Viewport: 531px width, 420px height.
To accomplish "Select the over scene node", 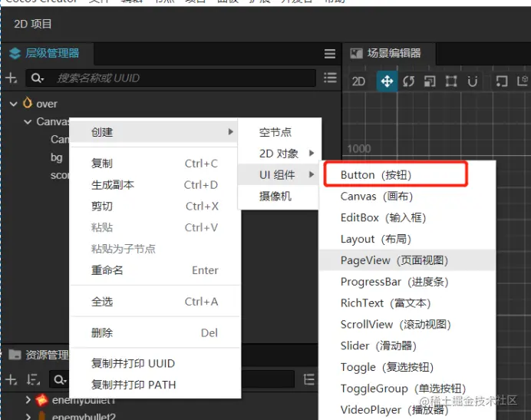I will [x=47, y=104].
